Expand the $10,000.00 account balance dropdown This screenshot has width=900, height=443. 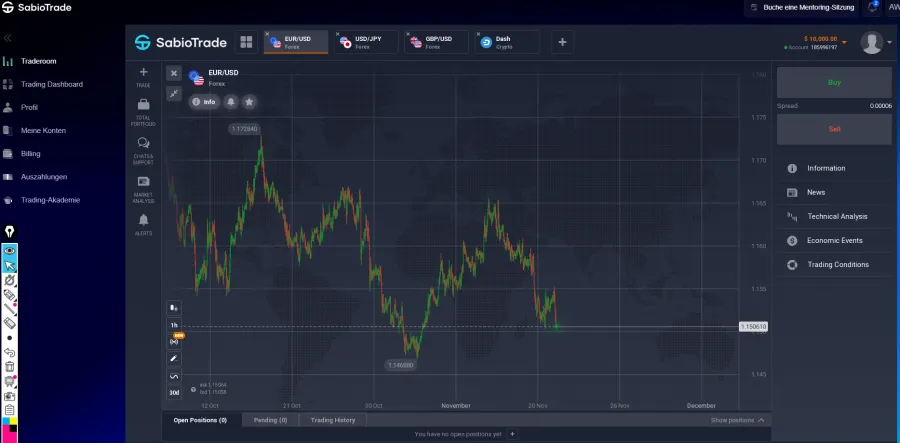tap(844, 42)
